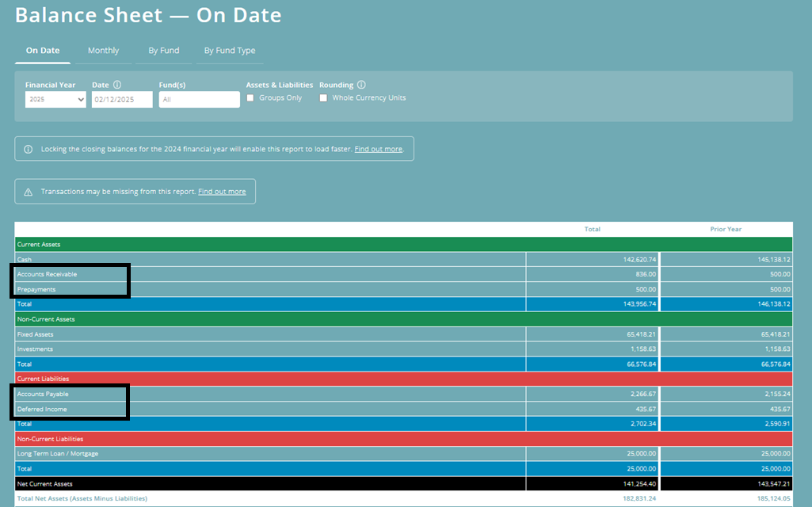Click the warning triangle icon in transactions notice

point(29,192)
